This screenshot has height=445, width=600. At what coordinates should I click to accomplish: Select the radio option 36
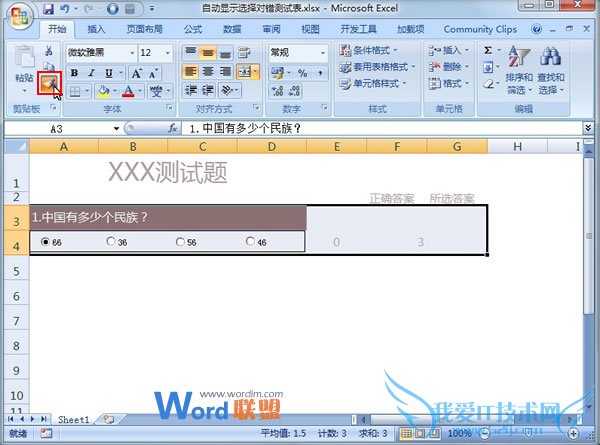coord(111,241)
